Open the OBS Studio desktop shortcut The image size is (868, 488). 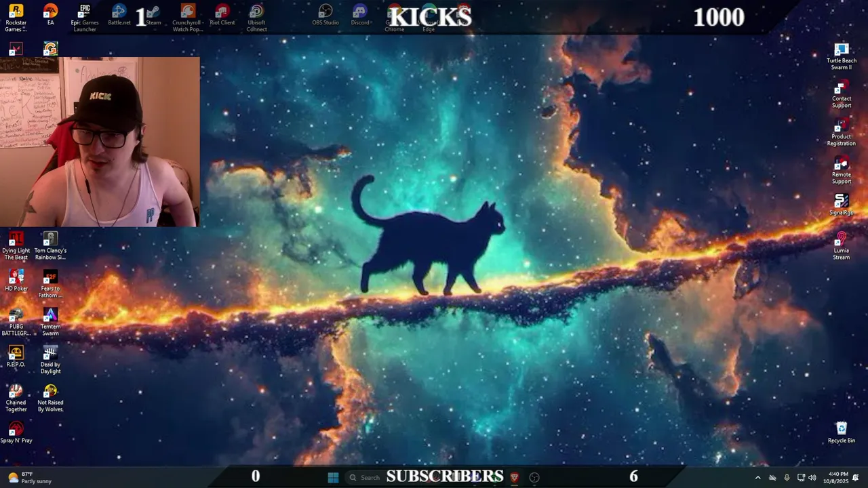point(325,15)
